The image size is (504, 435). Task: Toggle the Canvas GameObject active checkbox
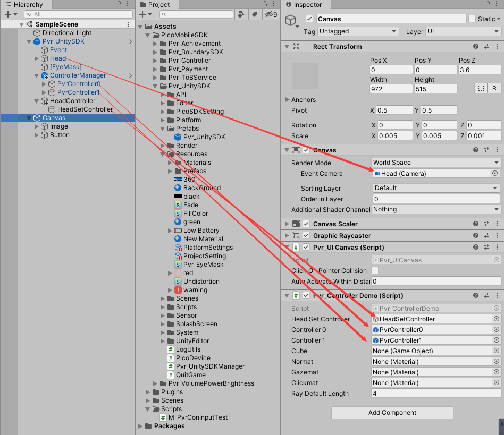(x=309, y=19)
